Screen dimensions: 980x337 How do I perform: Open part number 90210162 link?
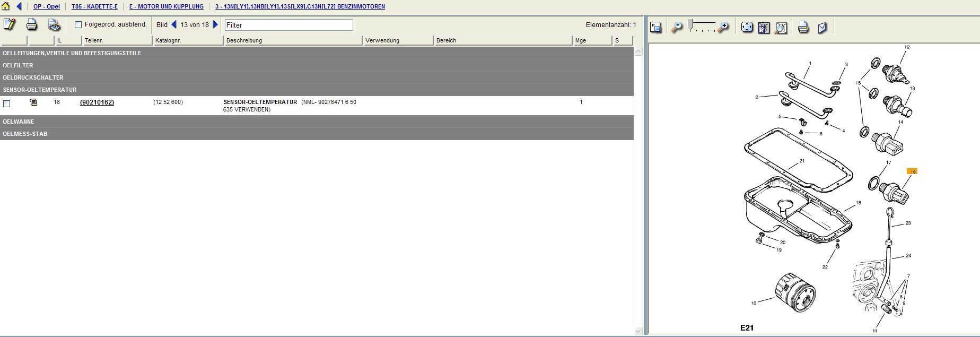pyautogui.click(x=97, y=102)
